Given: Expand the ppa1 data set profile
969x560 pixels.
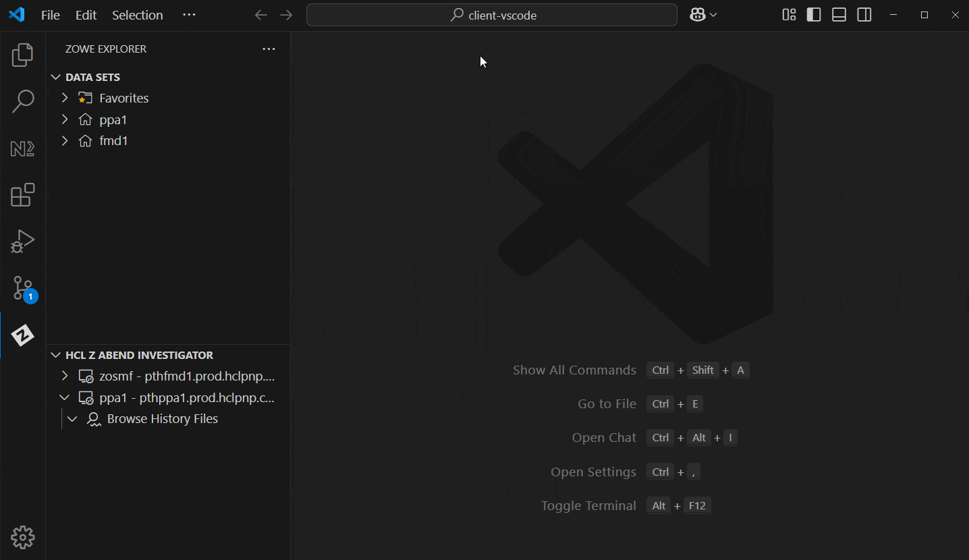Looking at the screenshot, I should coord(65,119).
